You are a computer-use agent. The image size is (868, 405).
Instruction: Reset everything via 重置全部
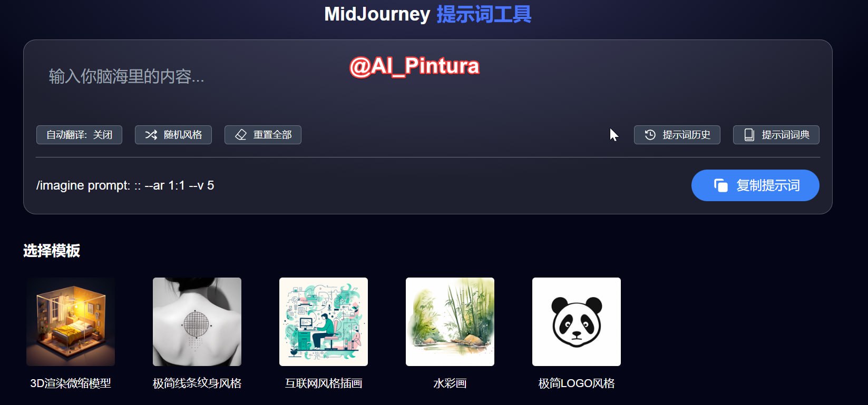(263, 135)
